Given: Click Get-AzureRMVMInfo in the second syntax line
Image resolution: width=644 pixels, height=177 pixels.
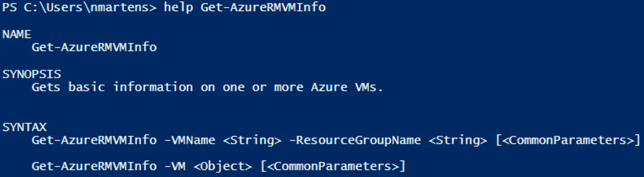Looking at the screenshot, I should pos(94,166).
